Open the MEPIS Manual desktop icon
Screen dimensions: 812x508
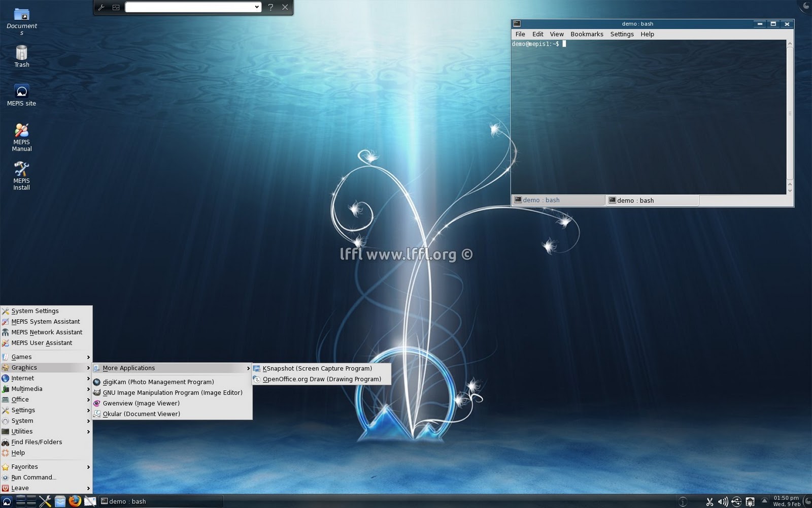(21, 137)
